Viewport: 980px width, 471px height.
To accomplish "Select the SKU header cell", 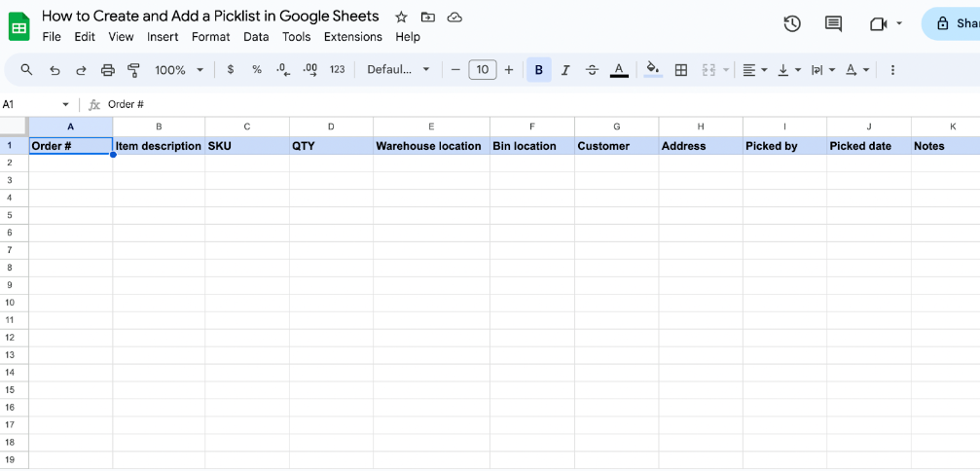I will click(x=247, y=146).
